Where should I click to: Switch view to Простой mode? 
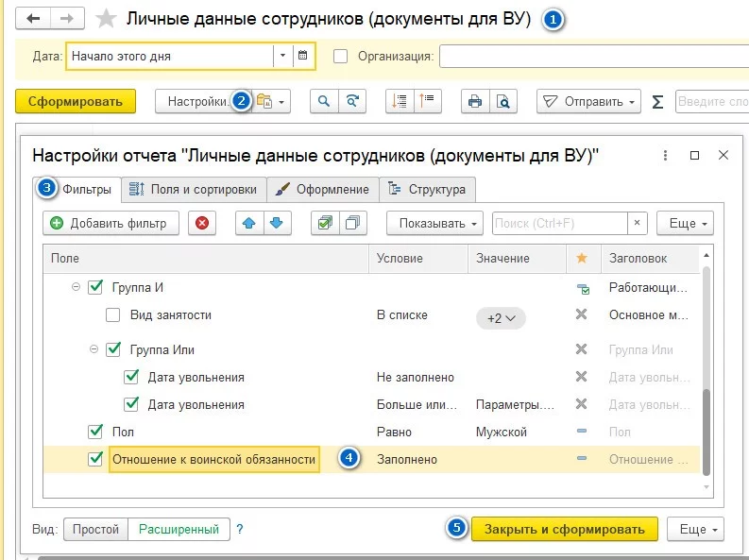(95, 529)
